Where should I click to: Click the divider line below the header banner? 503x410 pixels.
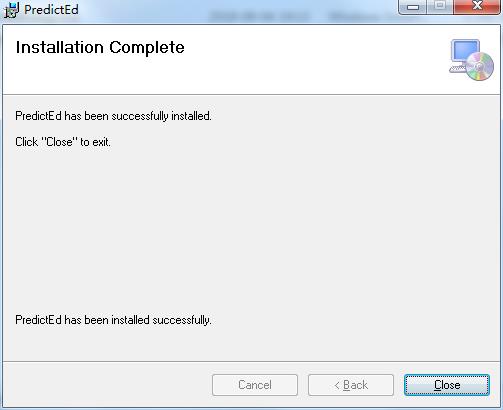(x=251, y=95)
